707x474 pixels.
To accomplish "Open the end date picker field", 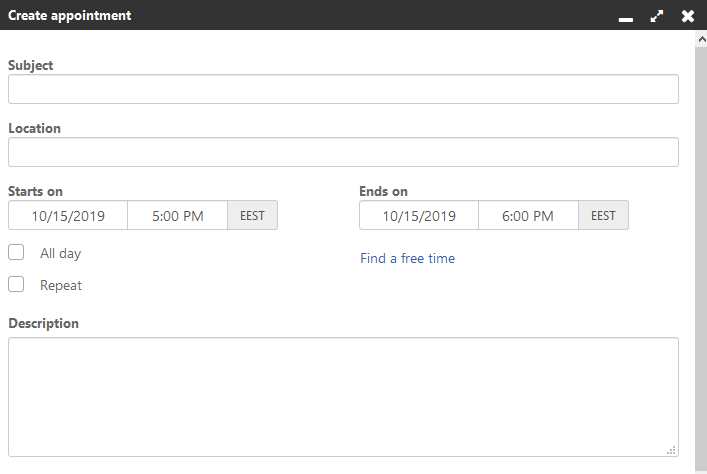I will (x=419, y=216).
